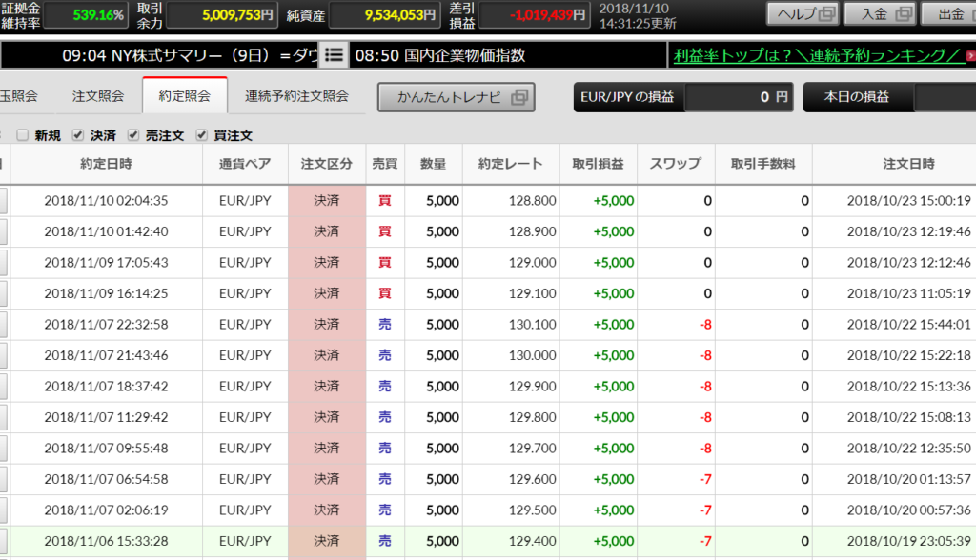
Task: Sort by 取引手数料 column header
Action: point(763,164)
